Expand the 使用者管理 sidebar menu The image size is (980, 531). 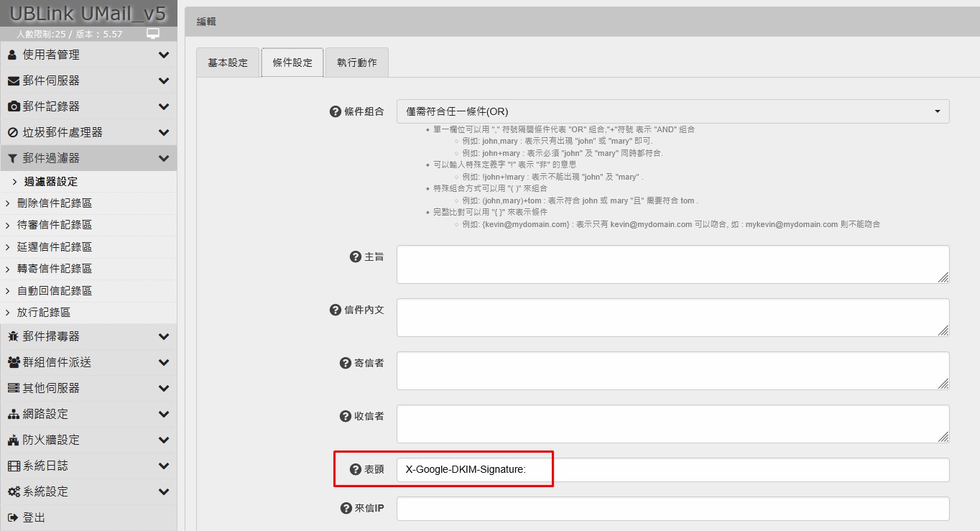pos(88,55)
